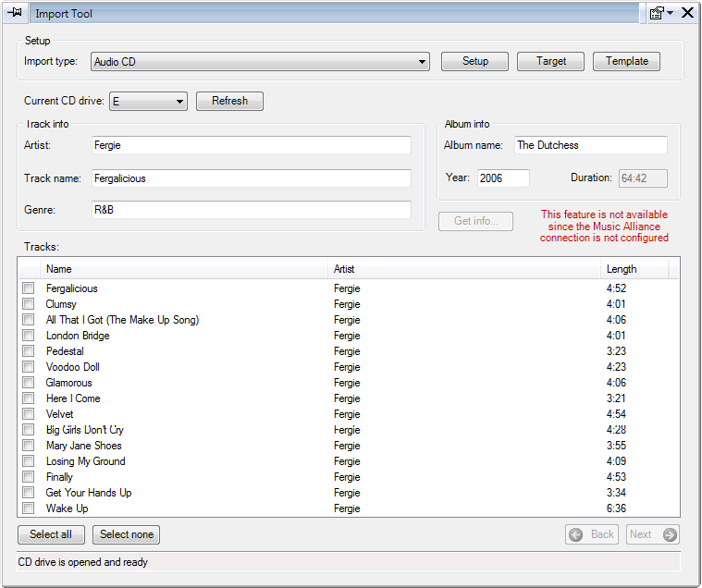
Task: Check the Wake Up track checkbox
Action: point(28,508)
